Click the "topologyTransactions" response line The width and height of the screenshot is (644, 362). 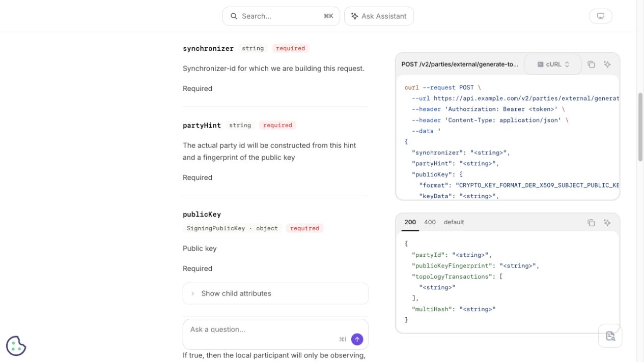tap(457, 277)
